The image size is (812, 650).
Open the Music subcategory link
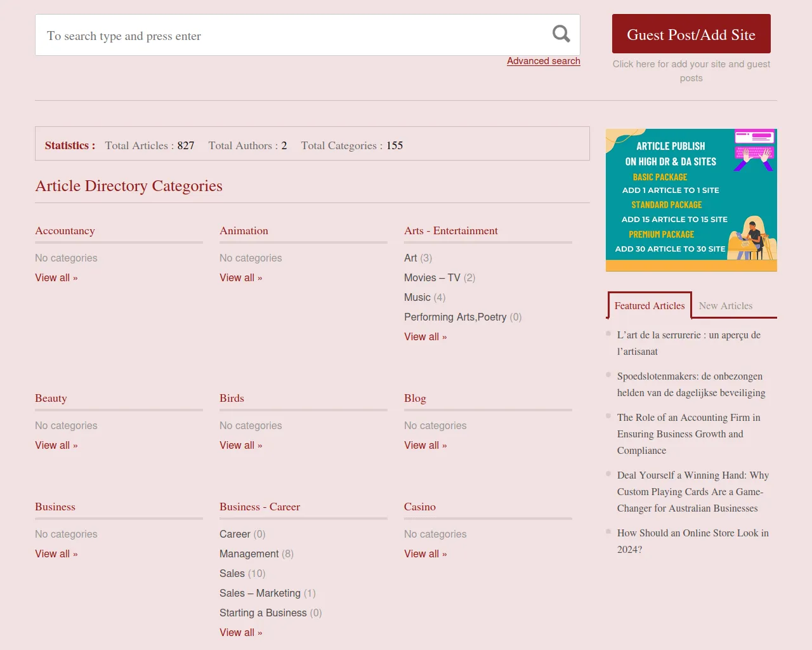(417, 298)
